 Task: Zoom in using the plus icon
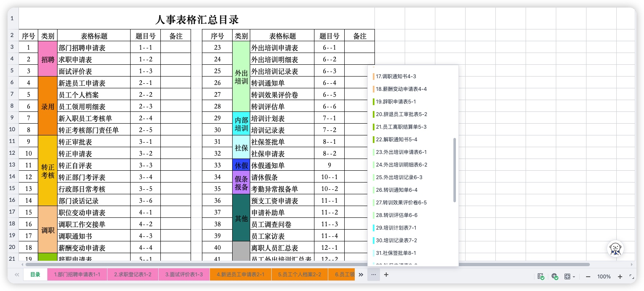pos(620,277)
